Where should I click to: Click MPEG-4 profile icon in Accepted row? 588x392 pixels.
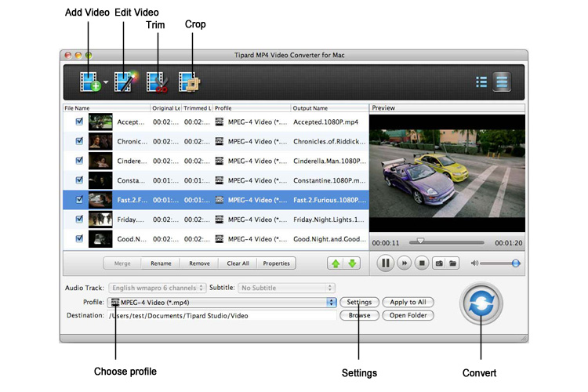coord(220,122)
